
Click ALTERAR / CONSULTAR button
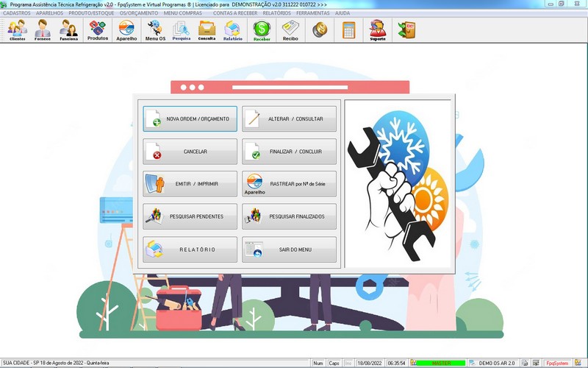click(289, 118)
